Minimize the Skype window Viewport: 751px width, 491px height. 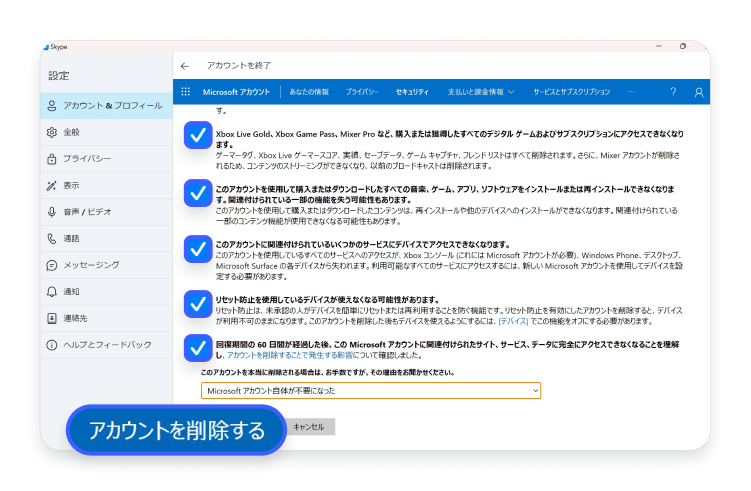659,46
